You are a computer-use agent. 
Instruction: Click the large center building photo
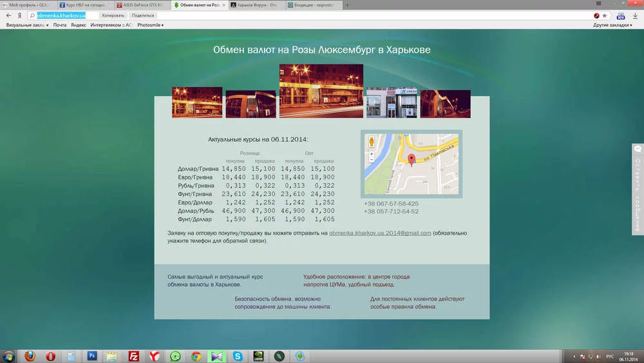coord(321,91)
